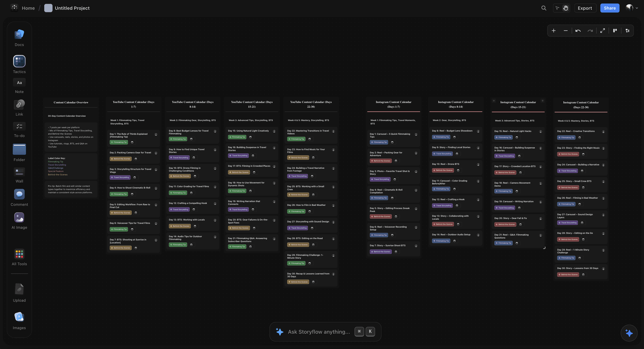
Task: Open Storyflow AI sparkle button bottom-right
Action: 629,333
